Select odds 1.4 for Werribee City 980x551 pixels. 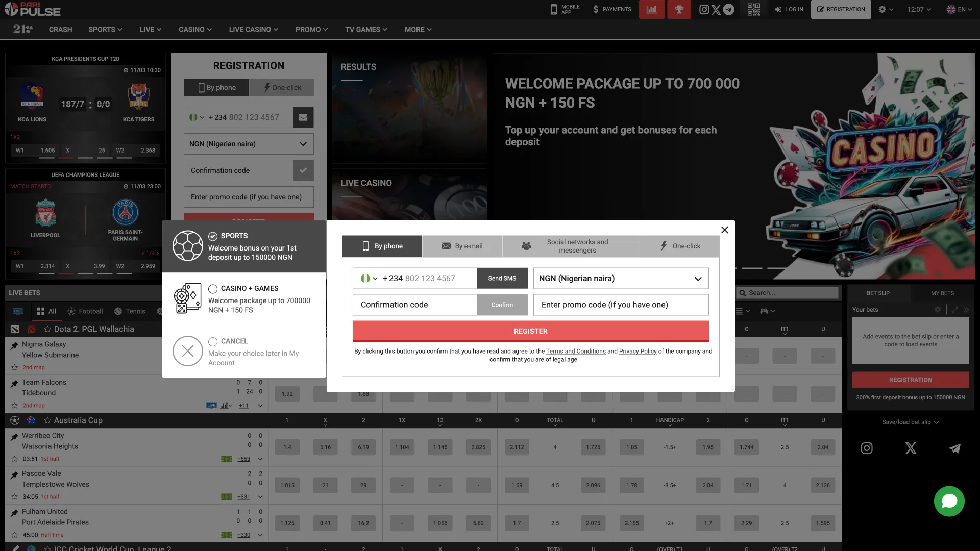(x=287, y=447)
